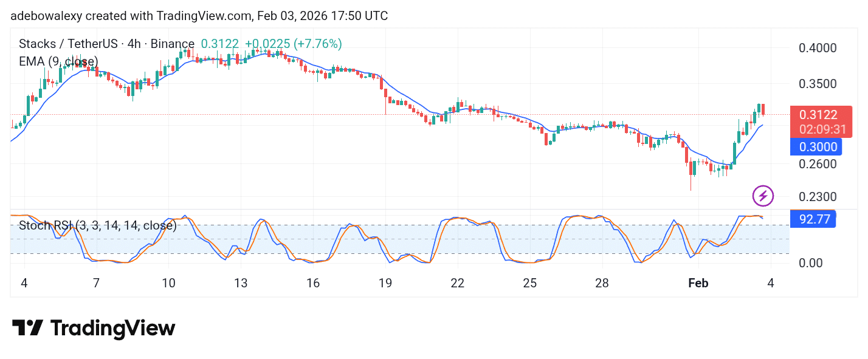Image resolution: width=868 pixels, height=359 pixels.
Task: Click the purple lightning bolt icon
Action: coord(763,196)
